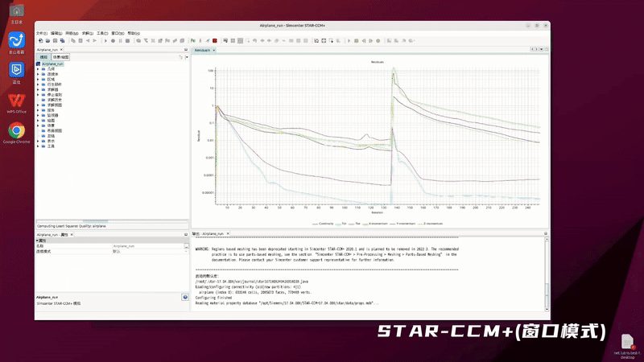Click the Save All toolbar icon

coord(63,41)
